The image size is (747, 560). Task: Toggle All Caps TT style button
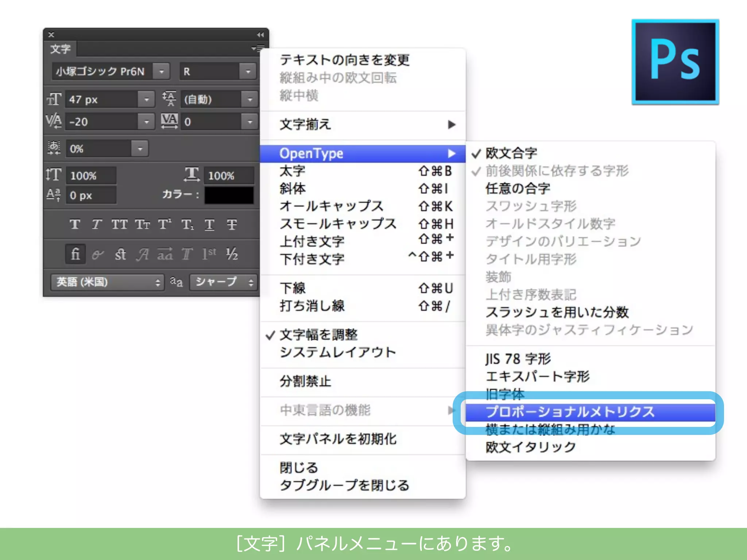point(119,224)
